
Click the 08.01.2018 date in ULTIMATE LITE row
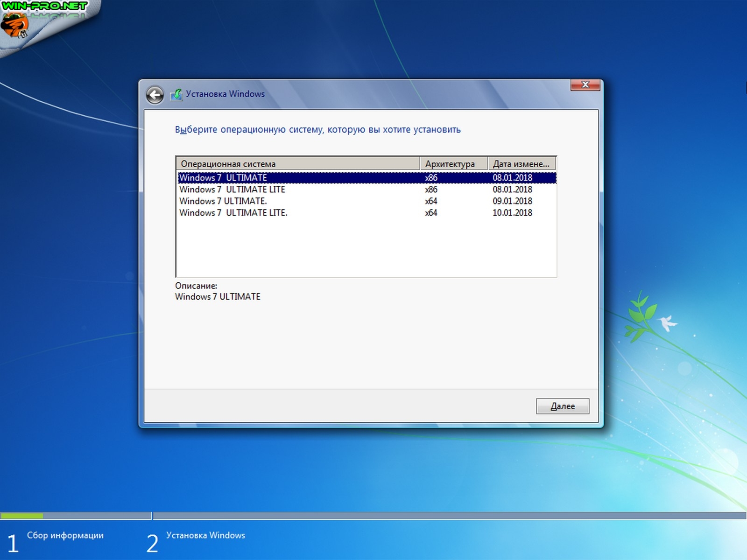[x=512, y=189]
